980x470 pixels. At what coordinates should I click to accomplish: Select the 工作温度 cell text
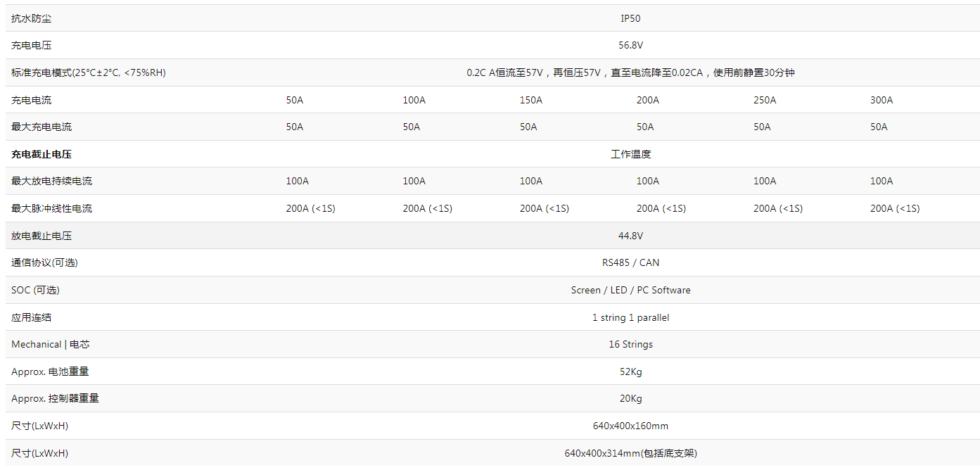[x=630, y=154]
